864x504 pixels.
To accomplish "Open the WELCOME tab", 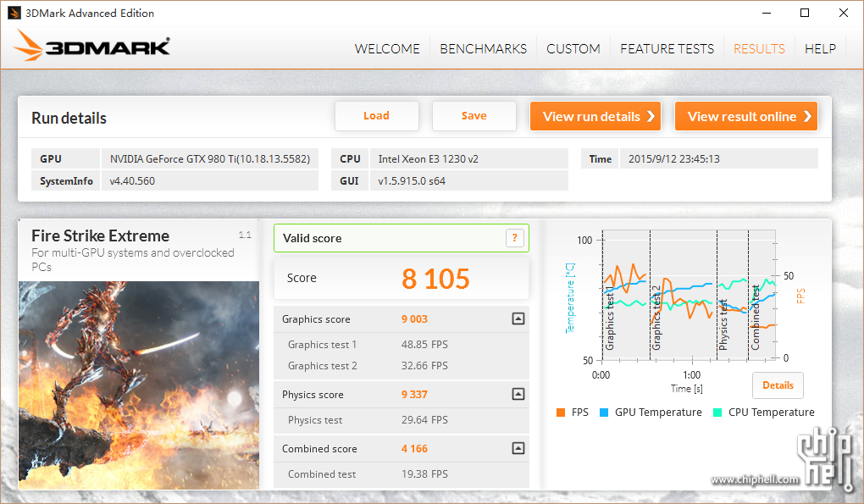I will tap(387, 49).
